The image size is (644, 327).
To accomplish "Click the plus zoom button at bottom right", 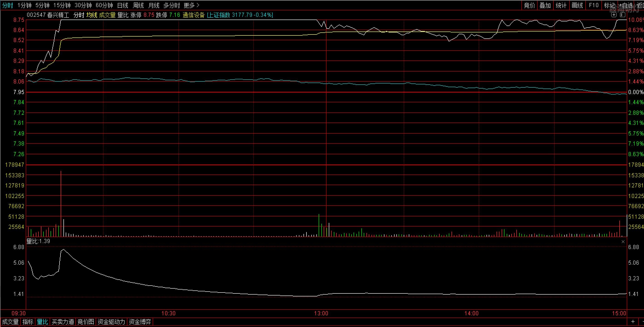I will (633, 321).
